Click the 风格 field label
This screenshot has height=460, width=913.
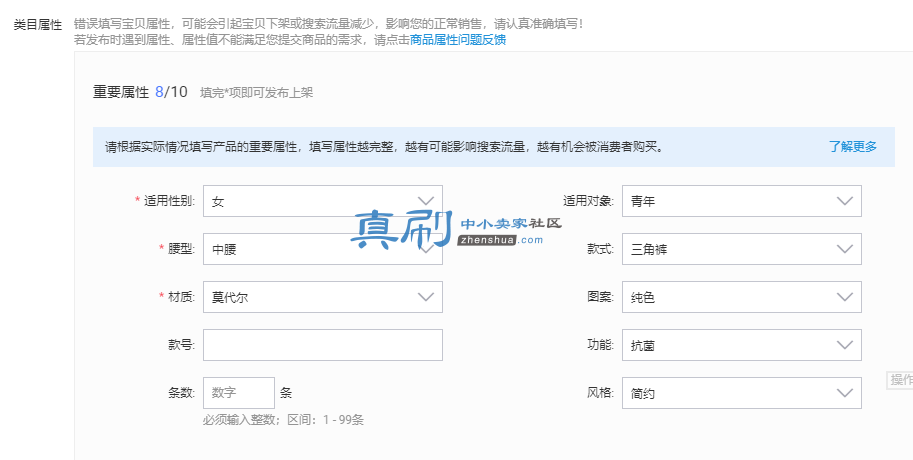pyautogui.click(x=600, y=393)
